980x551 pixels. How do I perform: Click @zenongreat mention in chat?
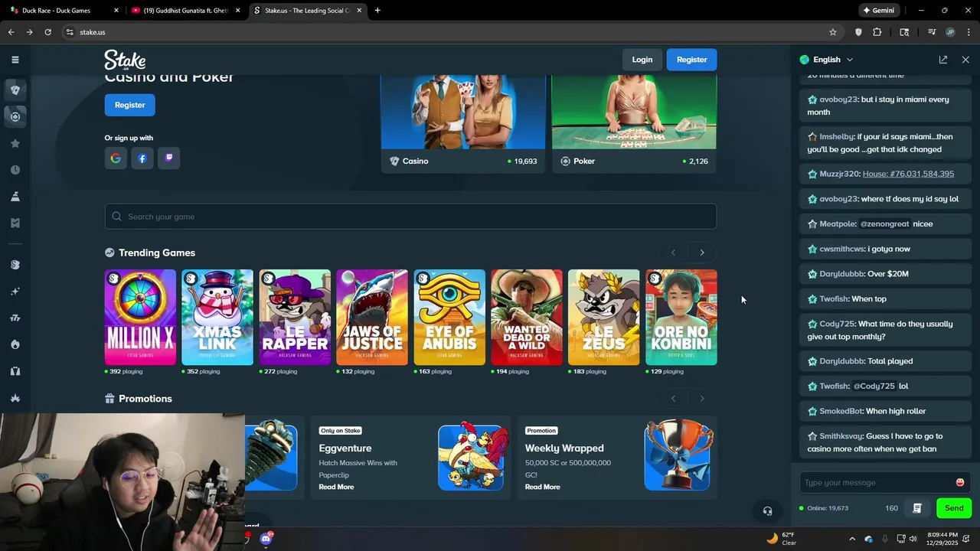tap(884, 224)
